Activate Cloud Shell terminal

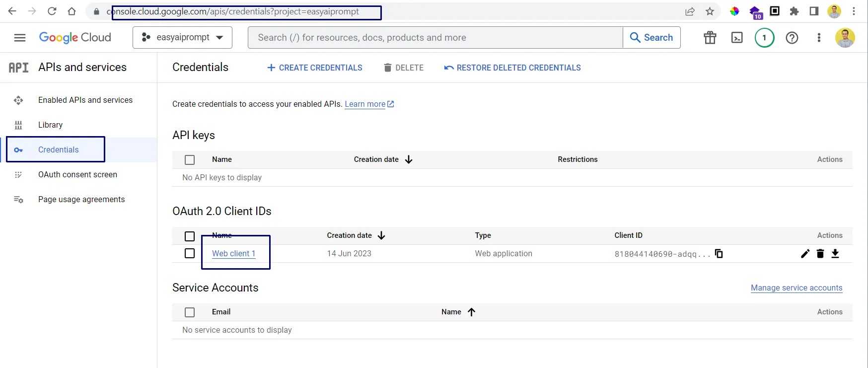(737, 38)
